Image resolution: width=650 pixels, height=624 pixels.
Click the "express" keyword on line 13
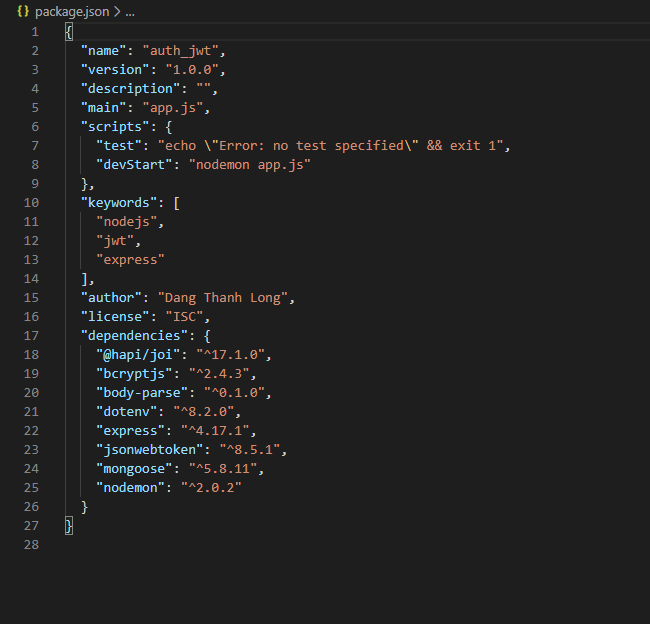click(131, 260)
